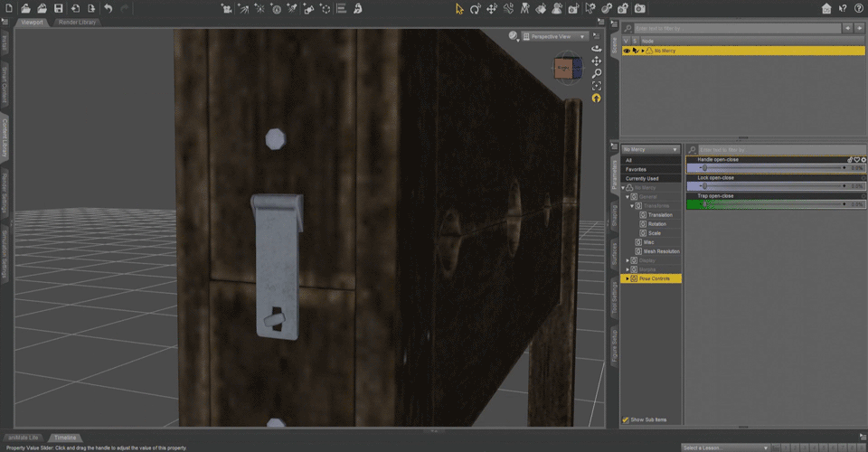Switch to the Render Library tab
The image size is (868, 452).
[77, 22]
